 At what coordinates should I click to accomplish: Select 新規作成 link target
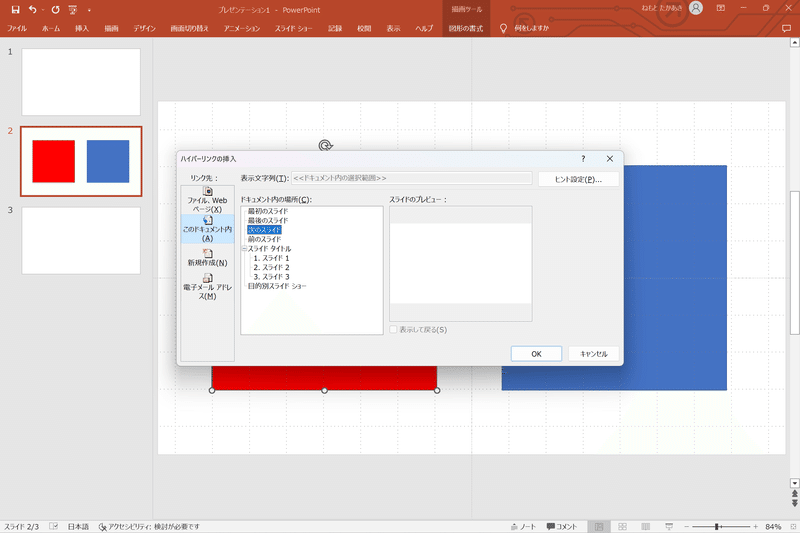207,258
